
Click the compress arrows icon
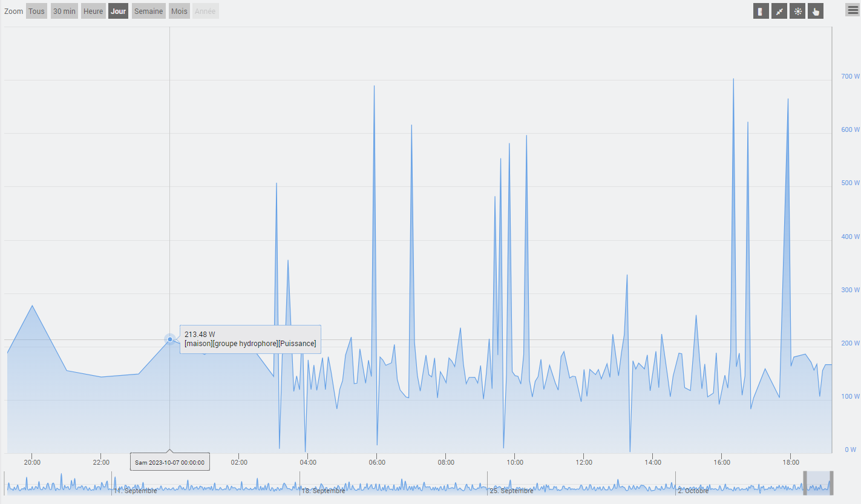(779, 11)
